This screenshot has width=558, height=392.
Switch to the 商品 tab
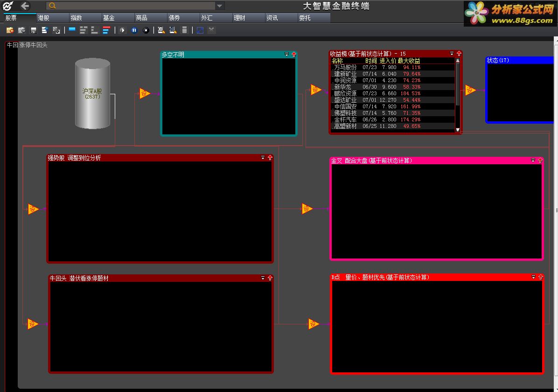tap(151, 18)
